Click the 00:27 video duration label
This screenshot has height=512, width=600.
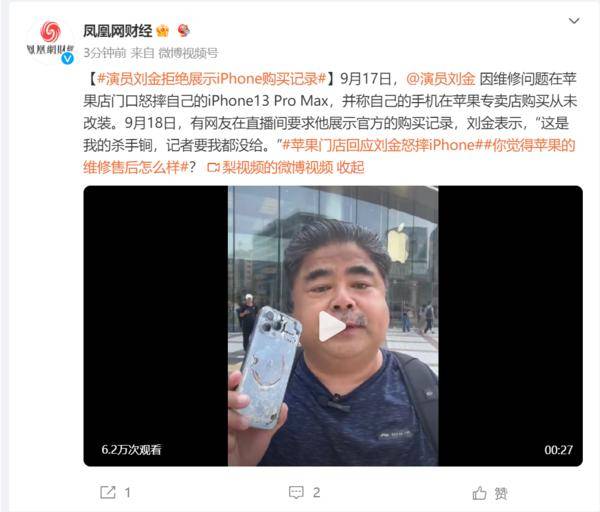tap(558, 450)
